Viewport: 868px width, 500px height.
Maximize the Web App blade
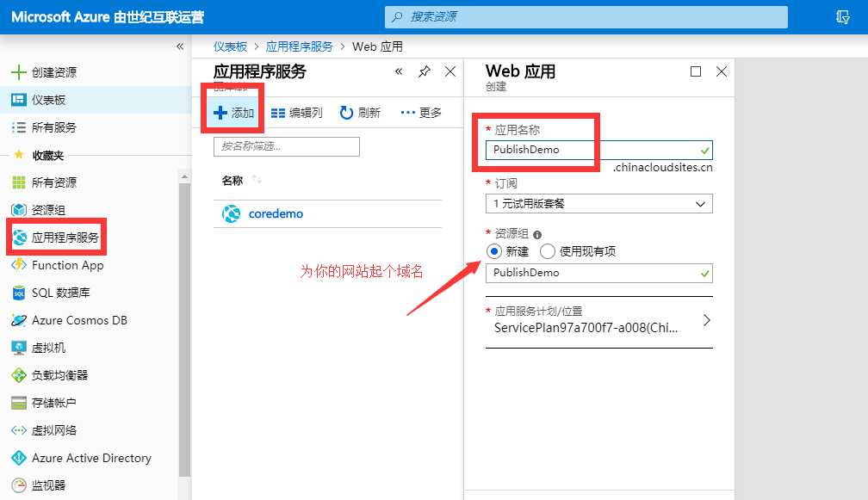point(696,71)
